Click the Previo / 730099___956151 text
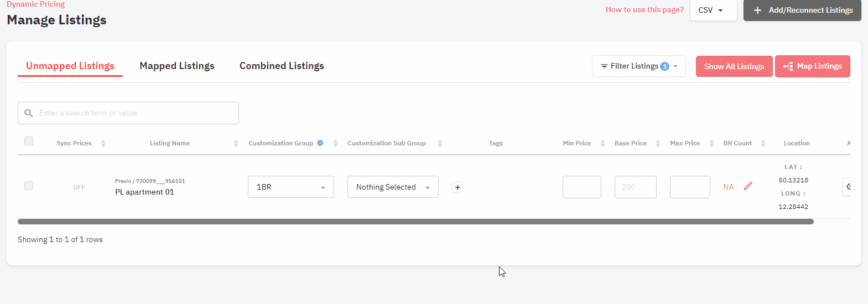 click(150, 181)
